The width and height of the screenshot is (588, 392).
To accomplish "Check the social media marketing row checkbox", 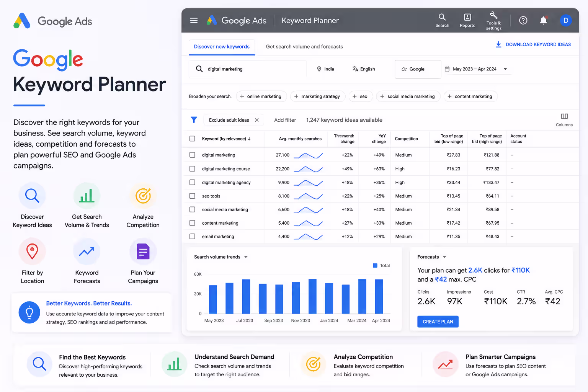I will pyautogui.click(x=192, y=209).
